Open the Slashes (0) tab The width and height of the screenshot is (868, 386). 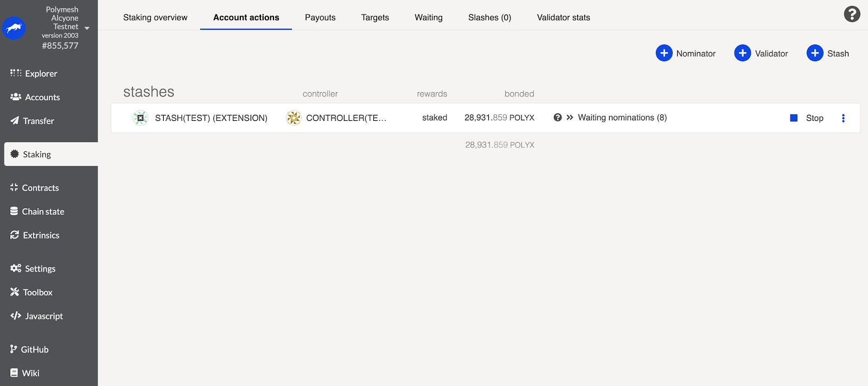(x=489, y=17)
